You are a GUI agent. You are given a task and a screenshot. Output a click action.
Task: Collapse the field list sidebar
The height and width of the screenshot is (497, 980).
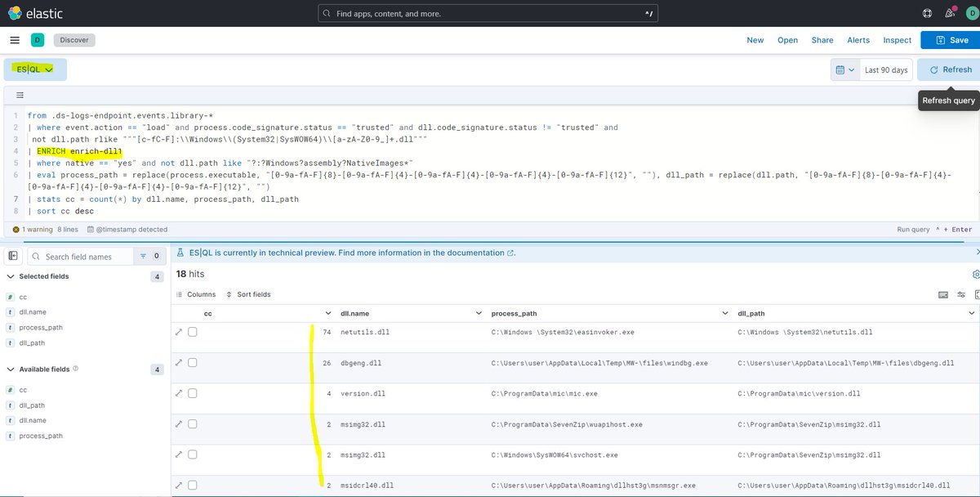pos(13,256)
